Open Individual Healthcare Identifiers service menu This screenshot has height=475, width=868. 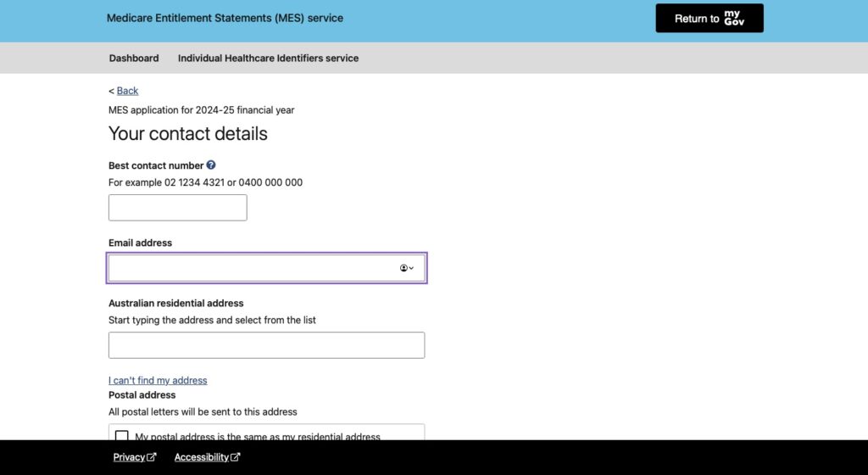(x=268, y=59)
